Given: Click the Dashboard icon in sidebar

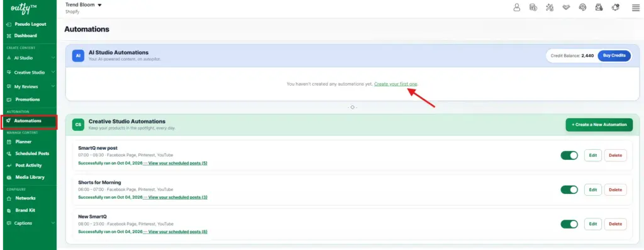Looking at the screenshot, I should tap(9, 36).
